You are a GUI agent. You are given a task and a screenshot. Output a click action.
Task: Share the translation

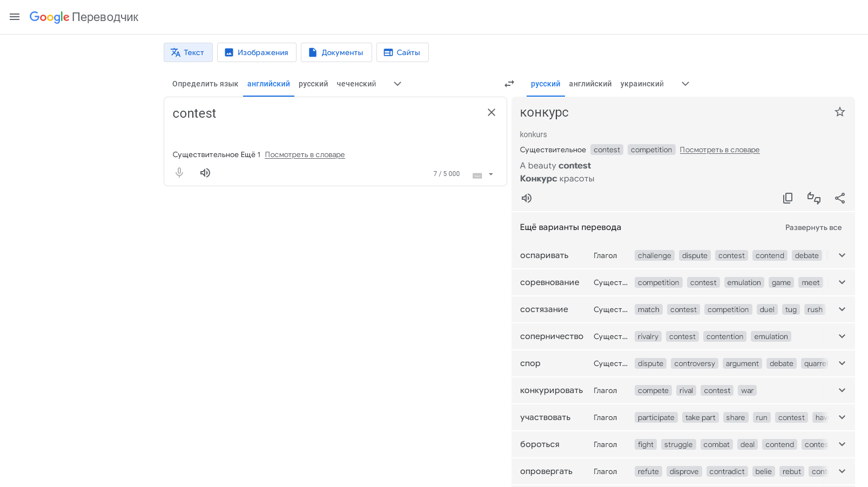(840, 198)
